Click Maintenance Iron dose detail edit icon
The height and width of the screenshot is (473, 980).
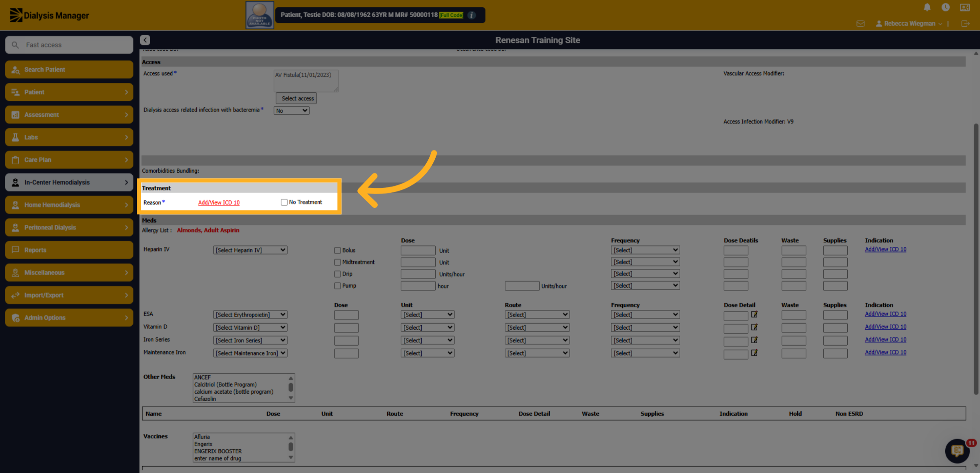754,352
